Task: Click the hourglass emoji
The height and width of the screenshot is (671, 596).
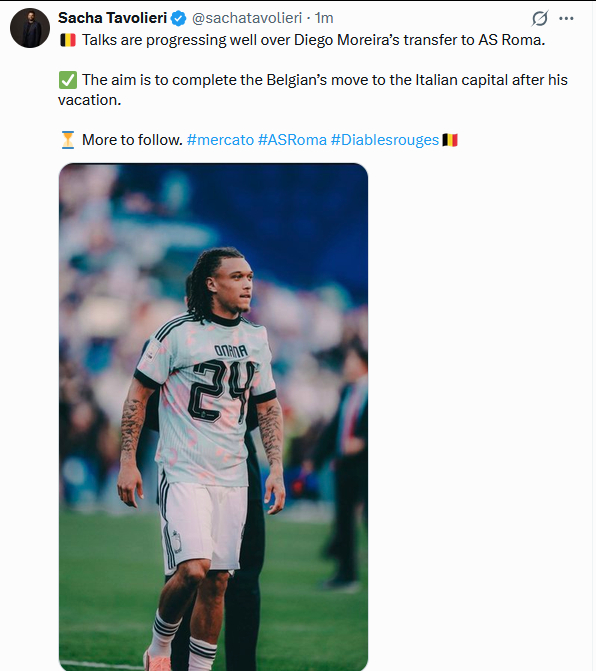Action: [68, 140]
